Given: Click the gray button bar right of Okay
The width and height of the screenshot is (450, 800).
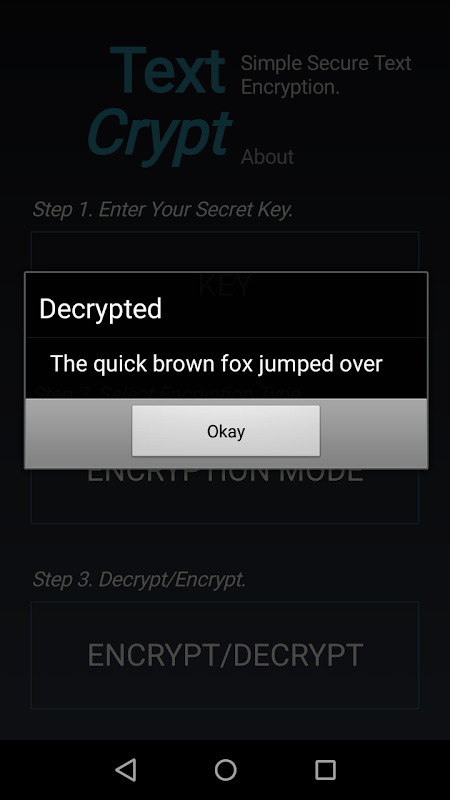Looking at the screenshot, I should (x=373, y=433).
